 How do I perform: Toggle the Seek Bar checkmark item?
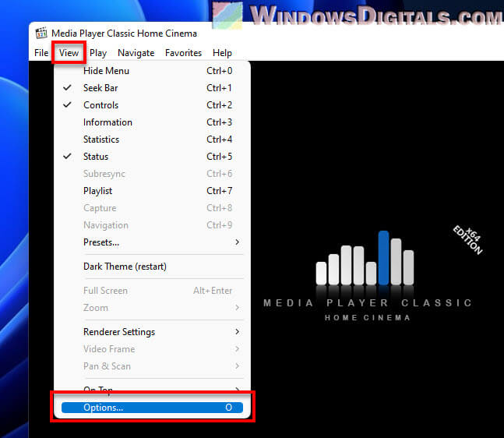coord(153,88)
